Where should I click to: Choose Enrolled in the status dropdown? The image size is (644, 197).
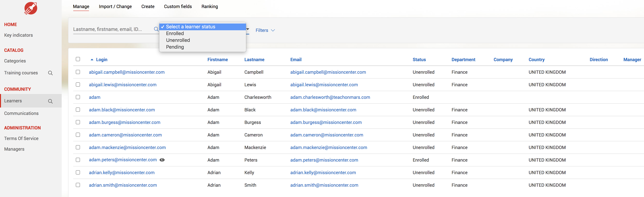203,33
